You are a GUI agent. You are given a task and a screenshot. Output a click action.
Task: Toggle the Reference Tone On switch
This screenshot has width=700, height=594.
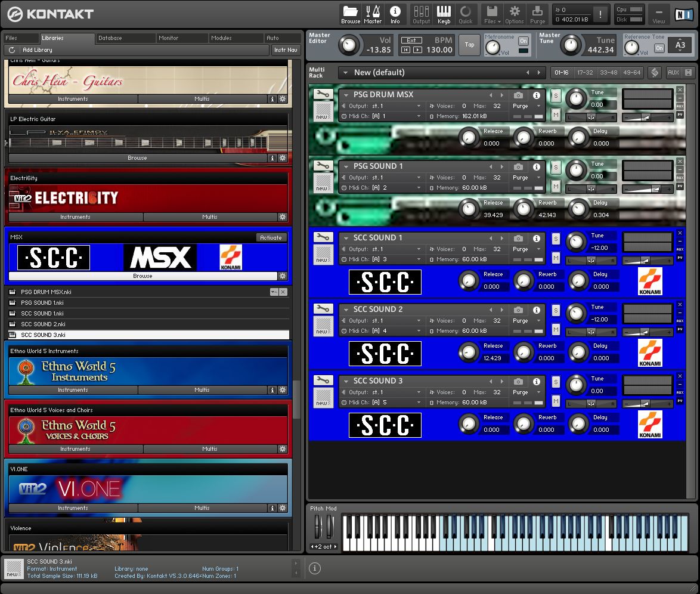pyautogui.click(x=659, y=48)
